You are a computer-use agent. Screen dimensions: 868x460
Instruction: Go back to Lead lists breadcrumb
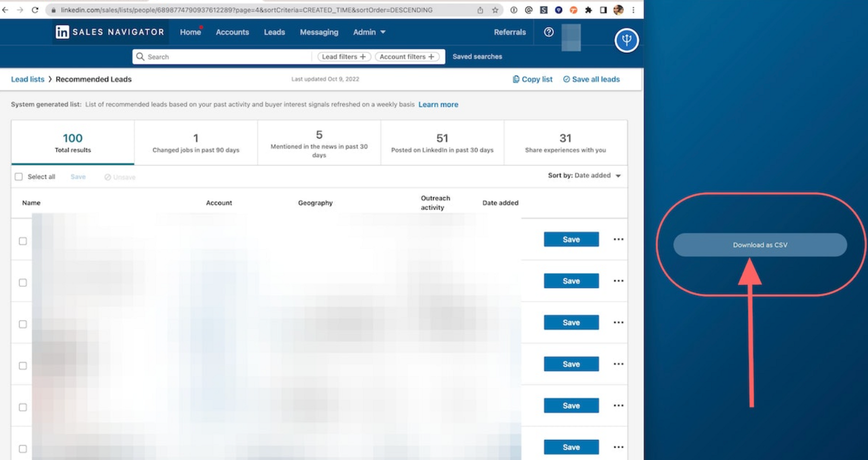coord(27,79)
